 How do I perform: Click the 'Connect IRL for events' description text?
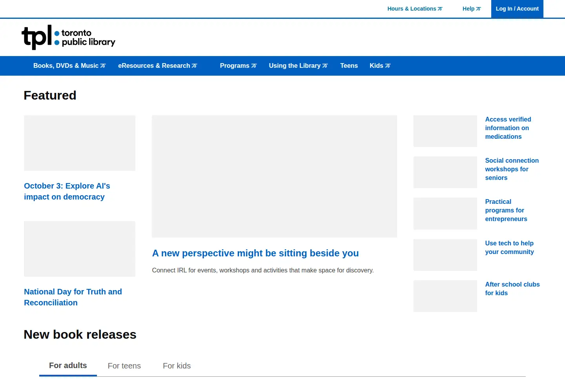263,270
